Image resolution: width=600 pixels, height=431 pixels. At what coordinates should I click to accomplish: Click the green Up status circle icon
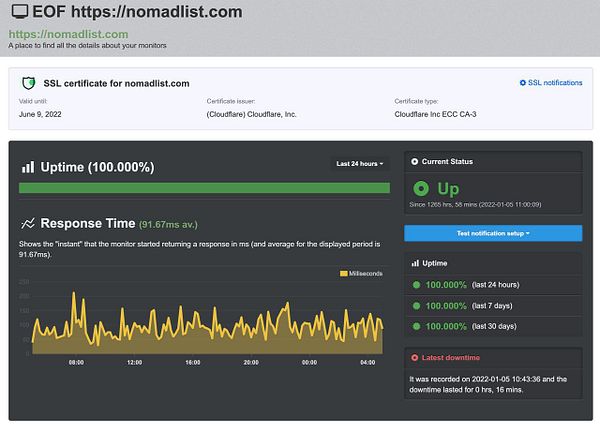tap(422, 187)
